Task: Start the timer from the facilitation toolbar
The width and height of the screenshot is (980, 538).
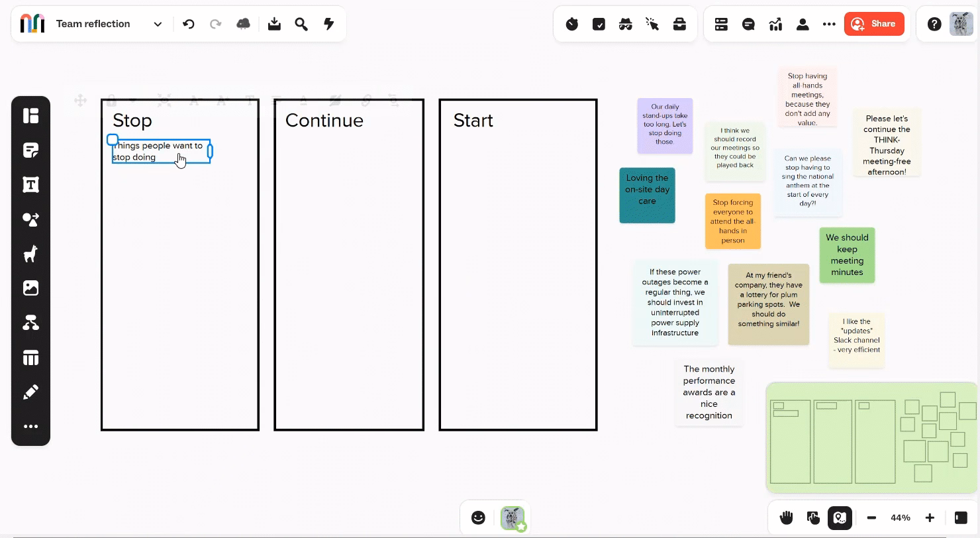Action: pos(572,25)
